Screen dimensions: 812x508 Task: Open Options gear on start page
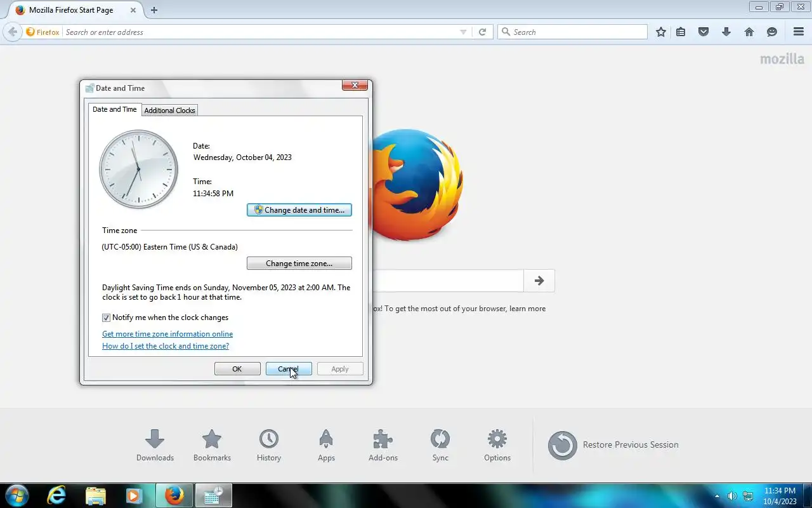[497, 445]
